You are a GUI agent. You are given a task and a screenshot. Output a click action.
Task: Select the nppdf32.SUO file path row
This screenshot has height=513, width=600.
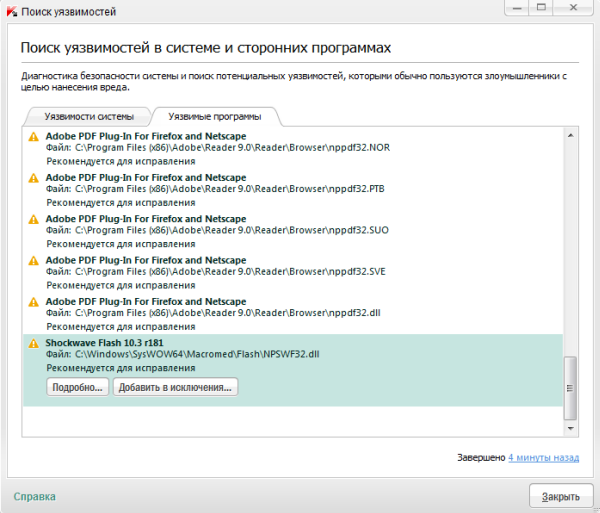pyautogui.click(x=217, y=230)
